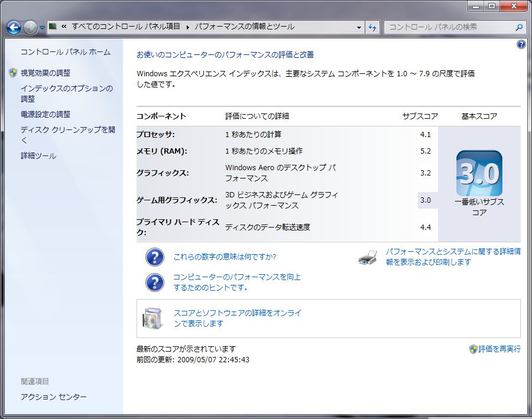Click the グラフィックス: row label
The height and width of the screenshot is (419, 532).
click(163, 173)
